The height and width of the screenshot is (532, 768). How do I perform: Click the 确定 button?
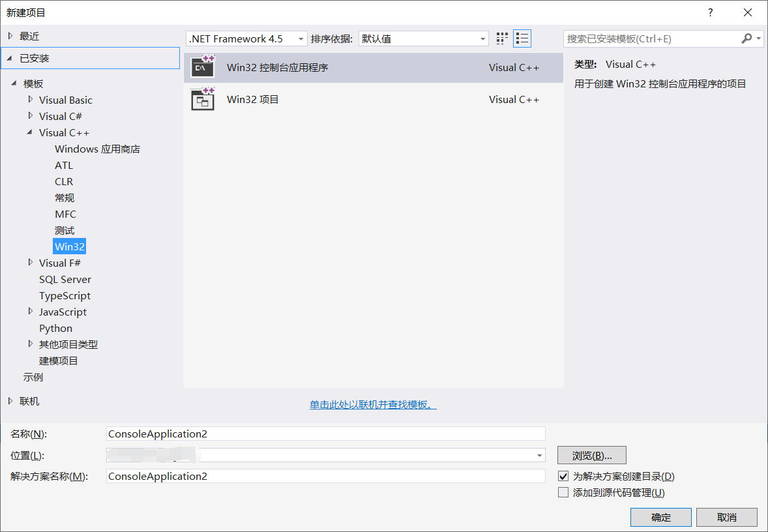pos(660,517)
